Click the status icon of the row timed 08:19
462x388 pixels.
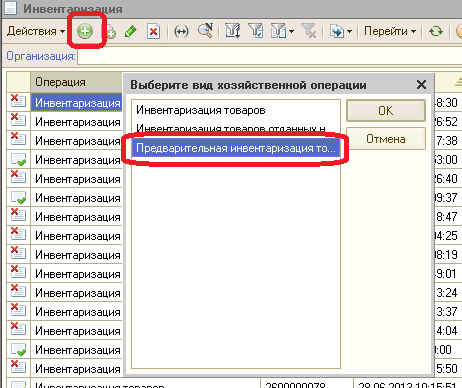[x=18, y=253]
